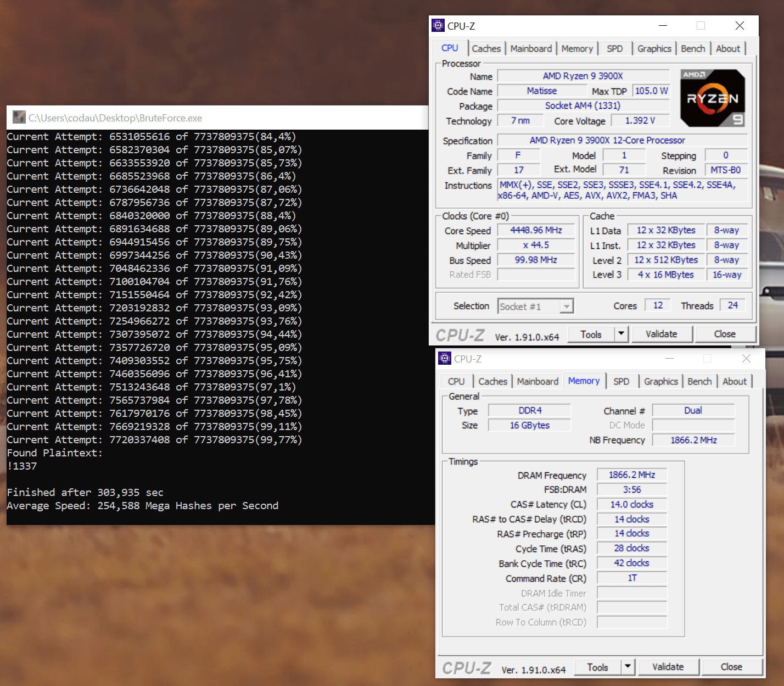Select the CPU tab in top CPU-Z window
The image size is (784, 686).
coord(450,48)
